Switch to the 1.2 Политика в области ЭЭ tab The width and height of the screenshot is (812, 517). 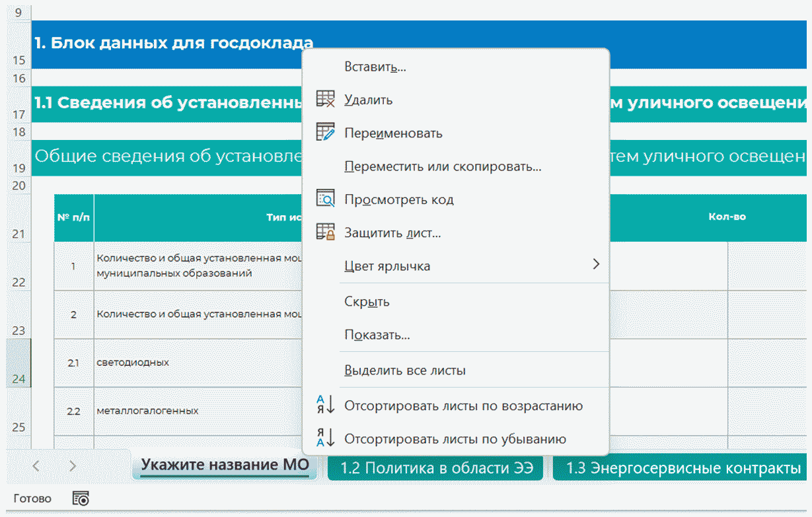pyautogui.click(x=435, y=468)
